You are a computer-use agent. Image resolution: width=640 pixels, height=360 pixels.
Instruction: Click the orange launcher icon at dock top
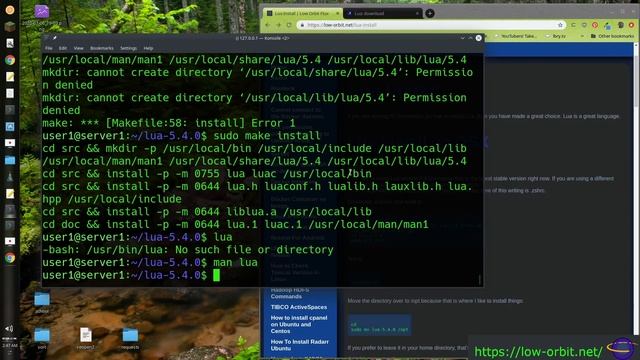coord(10,10)
